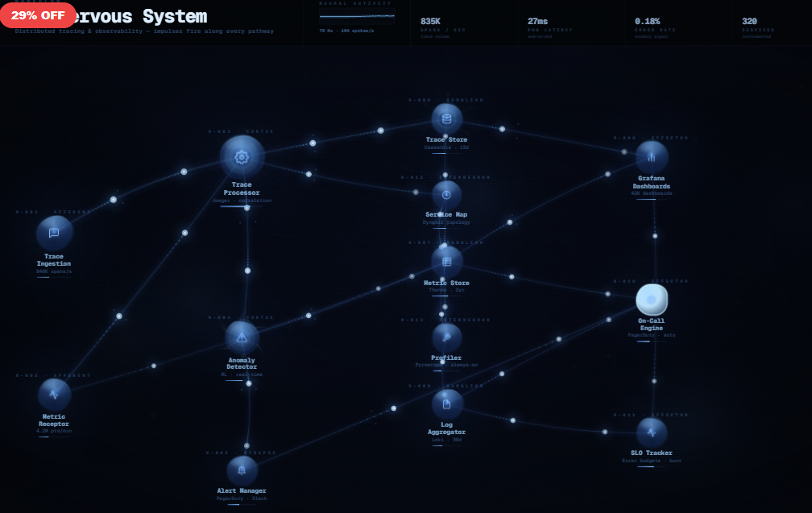Screen dimensions: 812x513
Task: Select the Trace Processor gear icon
Action: point(242,156)
